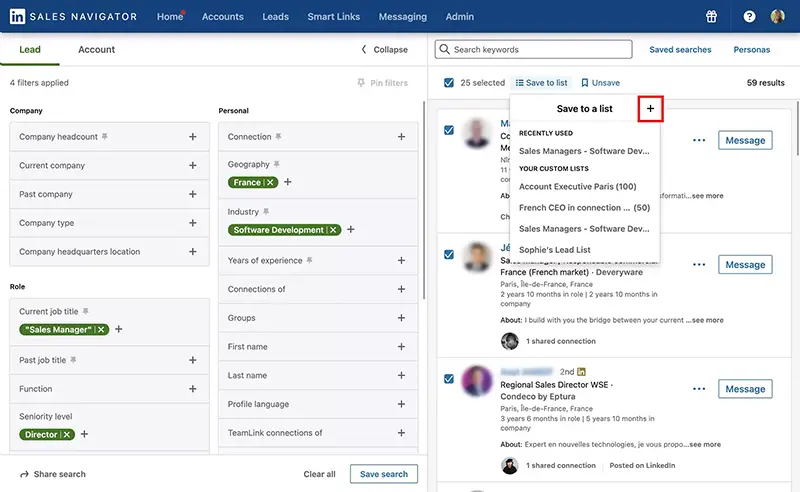The height and width of the screenshot is (492, 800).
Task: Focus the Search keywords field
Action: (x=533, y=50)
